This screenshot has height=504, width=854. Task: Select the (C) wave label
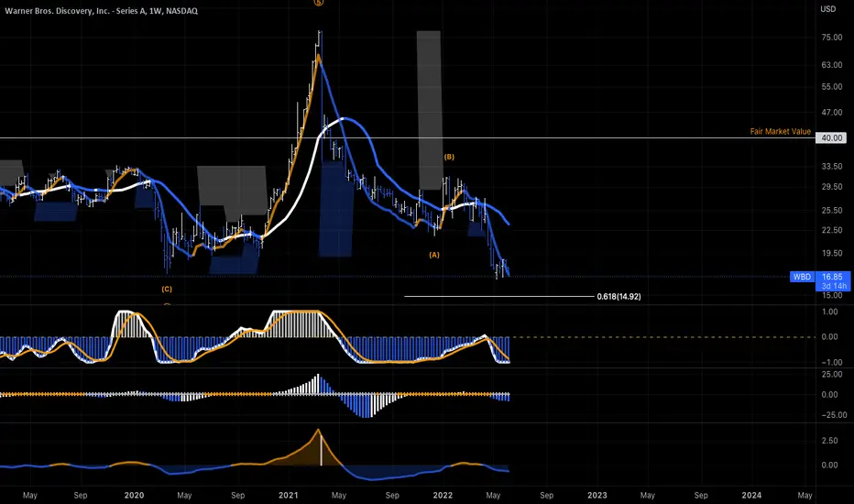pos(167,289)
